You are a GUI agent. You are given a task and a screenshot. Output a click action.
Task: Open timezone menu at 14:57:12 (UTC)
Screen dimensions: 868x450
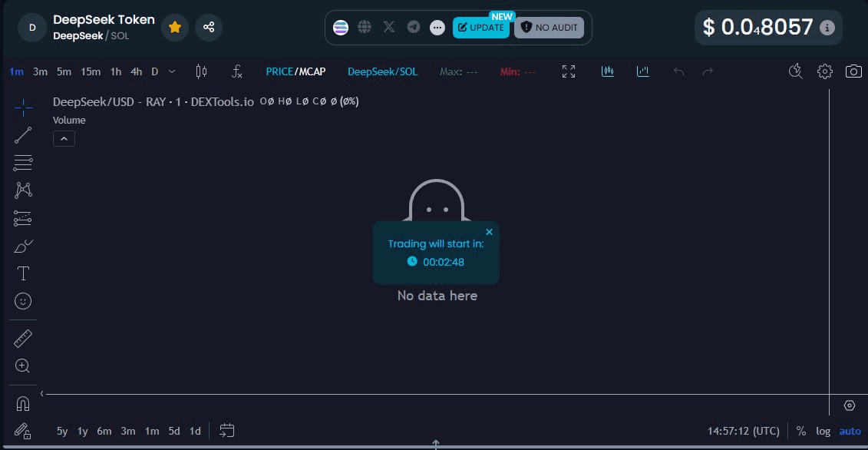(x=744, y=431)
